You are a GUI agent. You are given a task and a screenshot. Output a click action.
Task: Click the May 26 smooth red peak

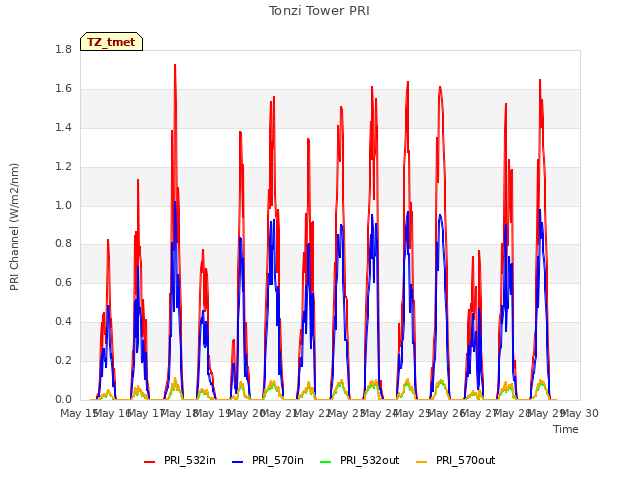[440, 87]
